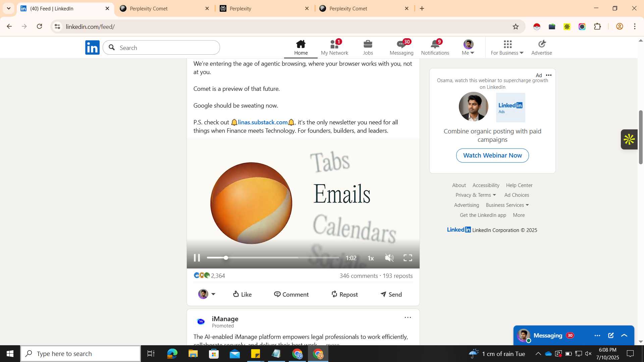Send the post to a connection
Viewport: 644px width, 362px height.
coord(391,294)
